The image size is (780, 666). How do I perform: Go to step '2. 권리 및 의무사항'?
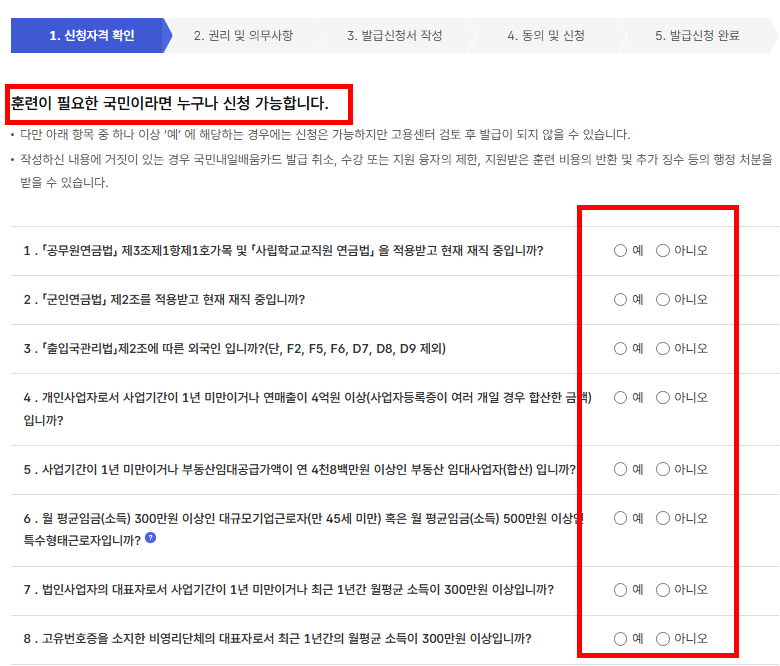click(243, 35)
